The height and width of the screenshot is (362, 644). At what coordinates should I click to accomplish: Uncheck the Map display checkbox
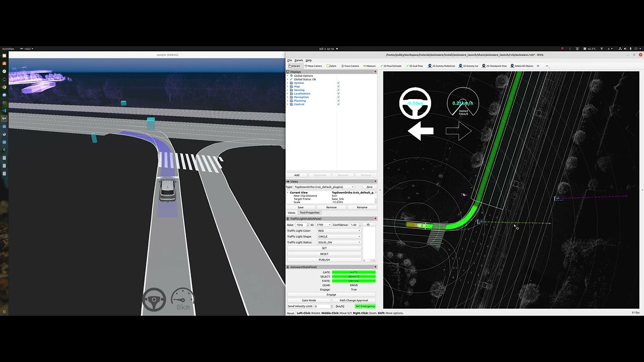point(338,86)
